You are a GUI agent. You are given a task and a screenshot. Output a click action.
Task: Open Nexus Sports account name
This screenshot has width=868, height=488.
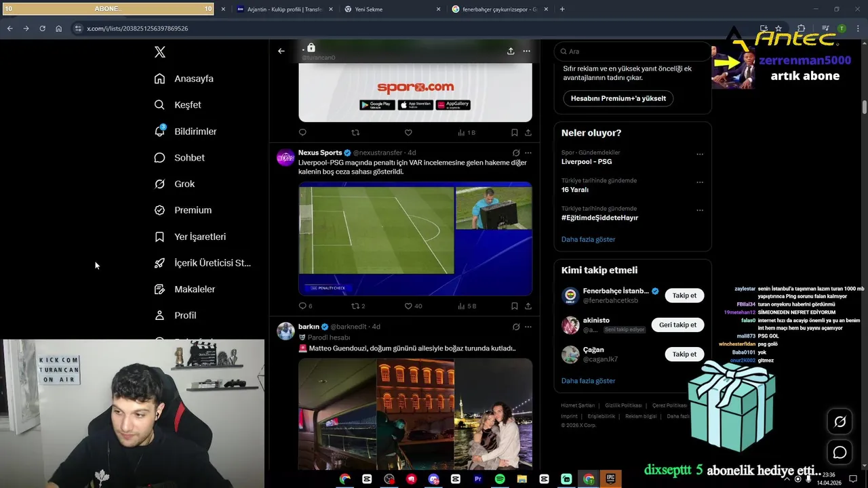320,153
